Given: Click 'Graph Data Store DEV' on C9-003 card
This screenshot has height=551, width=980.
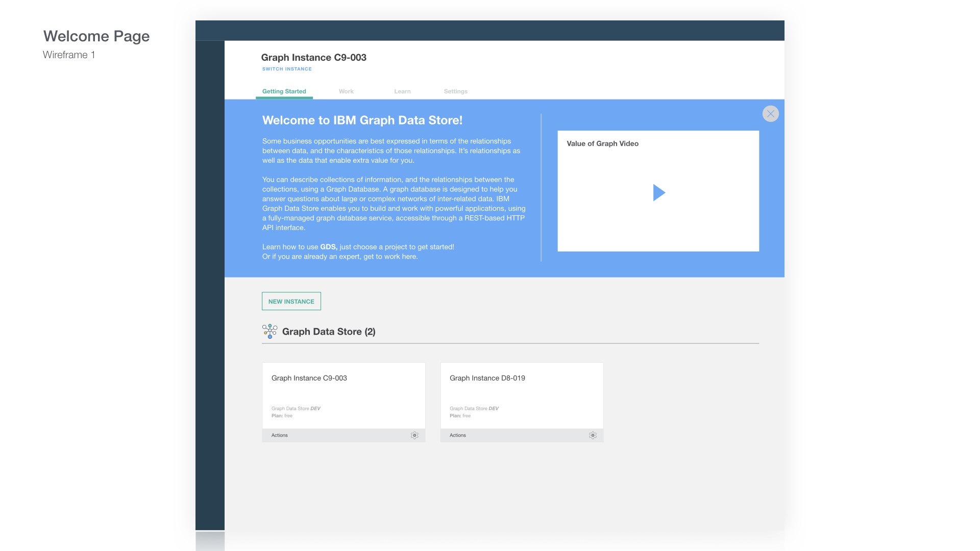Looking at the screenshot, I should 296,409.
